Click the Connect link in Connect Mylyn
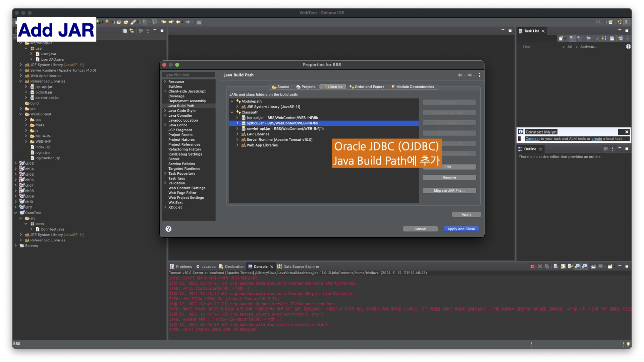 click(532, 139)
